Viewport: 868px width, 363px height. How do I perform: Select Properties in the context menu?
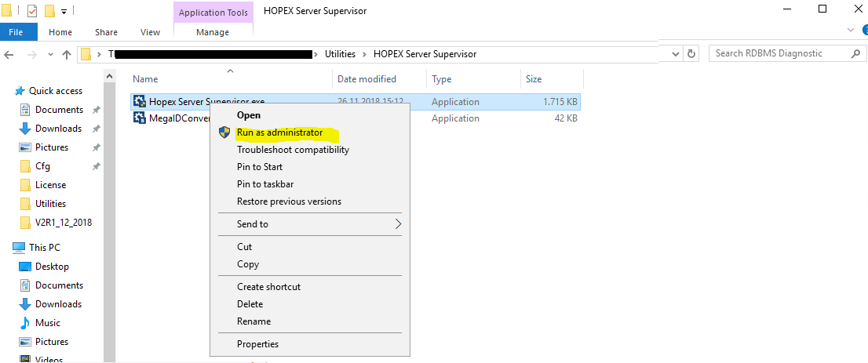tap(257, 344)
